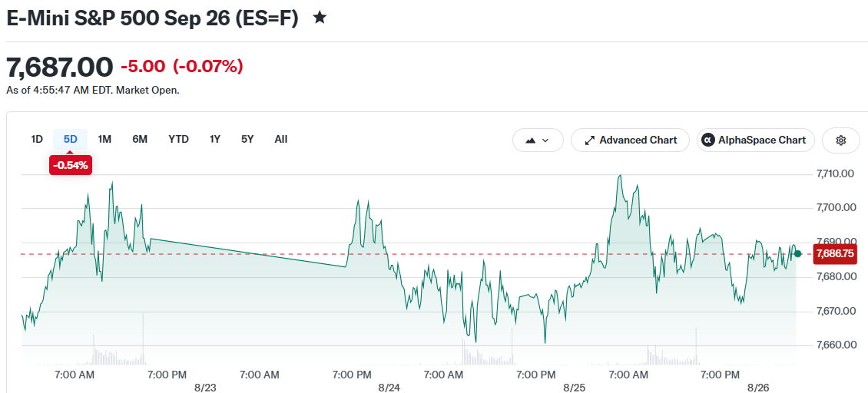This screenshot has height=393, width=868.
Task: Click the green end-of-line price dot
Action: (x=797, y=254)
